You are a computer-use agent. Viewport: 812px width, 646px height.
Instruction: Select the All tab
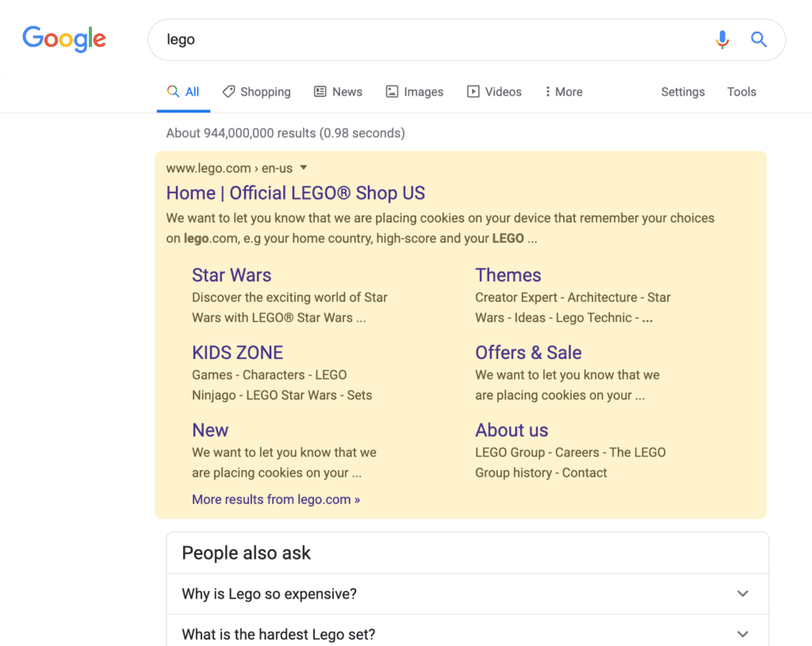183,92
